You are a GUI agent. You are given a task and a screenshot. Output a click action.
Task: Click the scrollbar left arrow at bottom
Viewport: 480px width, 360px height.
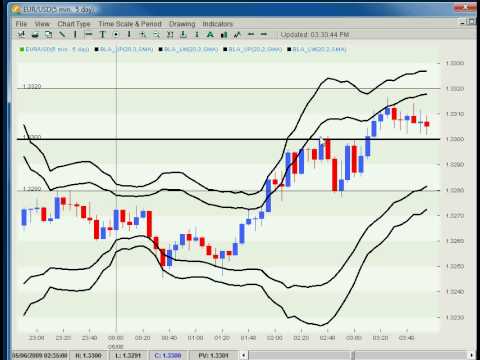point(244,355)
